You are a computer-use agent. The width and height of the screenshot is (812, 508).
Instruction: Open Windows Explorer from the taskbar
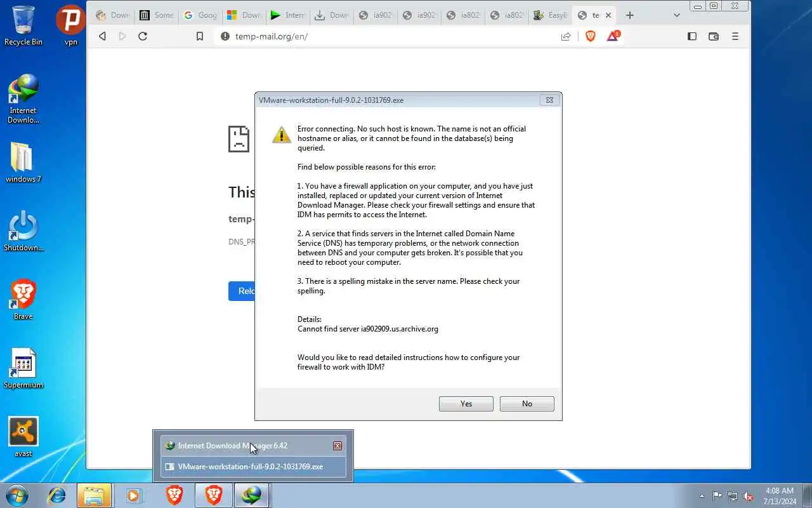(94, 495)
